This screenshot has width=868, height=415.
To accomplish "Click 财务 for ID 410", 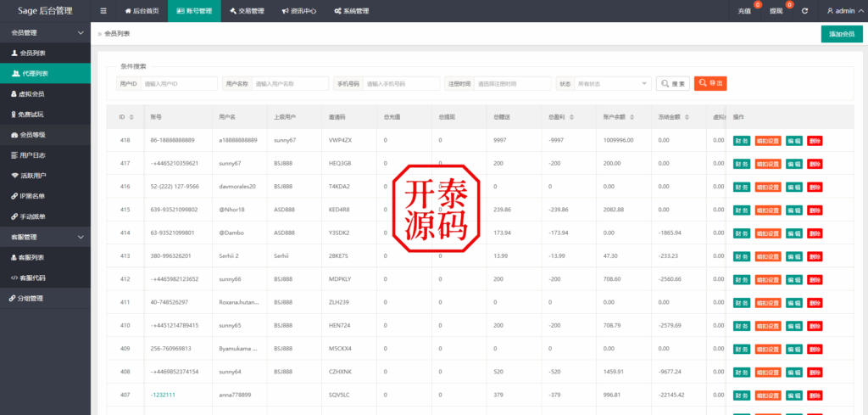I will pos(742,327).
